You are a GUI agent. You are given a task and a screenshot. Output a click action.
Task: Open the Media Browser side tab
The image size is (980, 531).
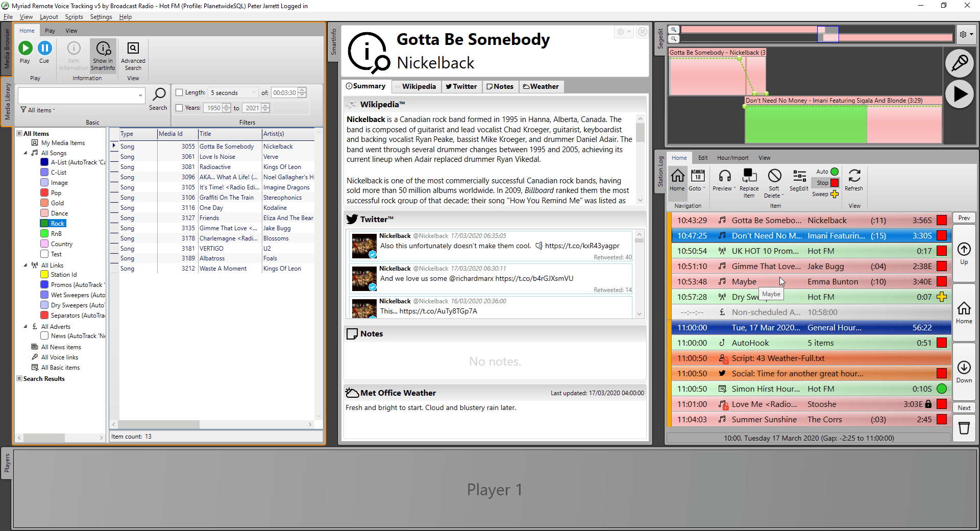coord(7,49)
